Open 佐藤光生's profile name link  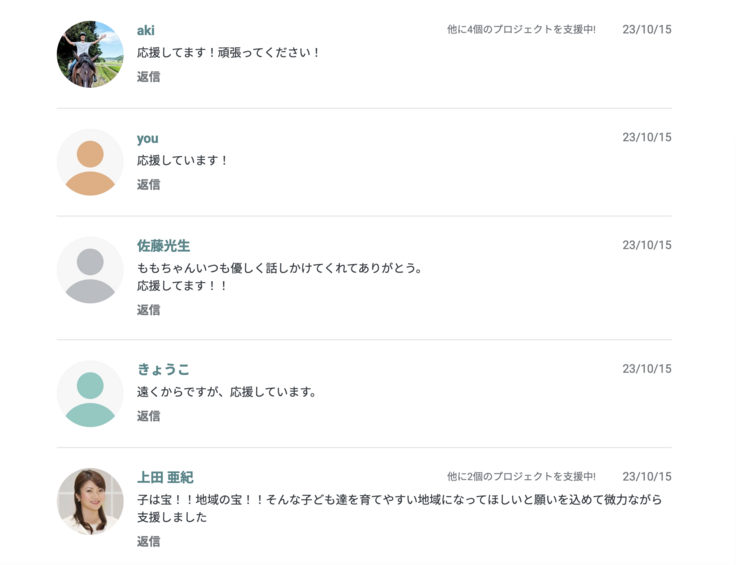tap(163, 246)
